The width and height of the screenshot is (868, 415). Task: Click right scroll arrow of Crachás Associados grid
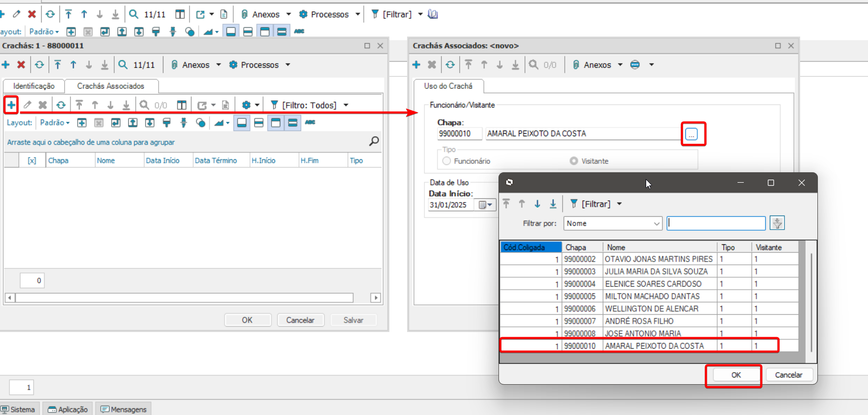coord(376,298)
